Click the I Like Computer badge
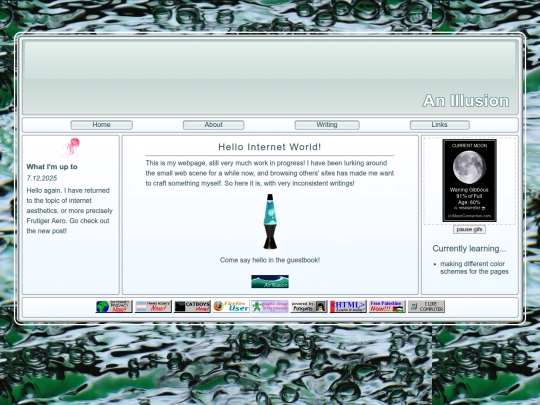 click(x=426, y=306)
